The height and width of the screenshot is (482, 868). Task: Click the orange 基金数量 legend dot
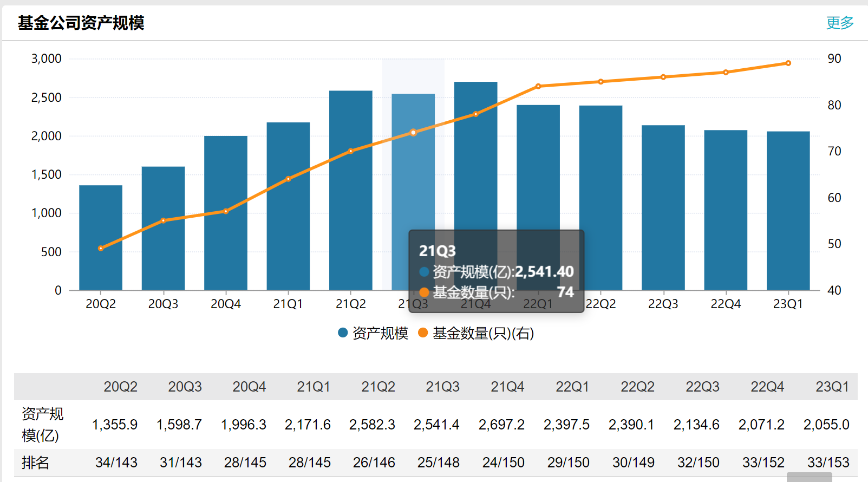[423, 333]
